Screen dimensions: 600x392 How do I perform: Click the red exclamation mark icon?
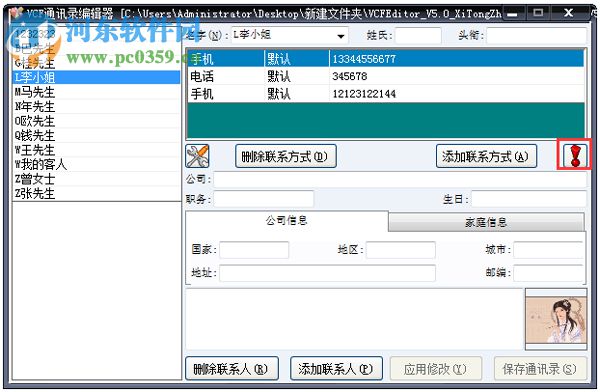coord(575,155)
